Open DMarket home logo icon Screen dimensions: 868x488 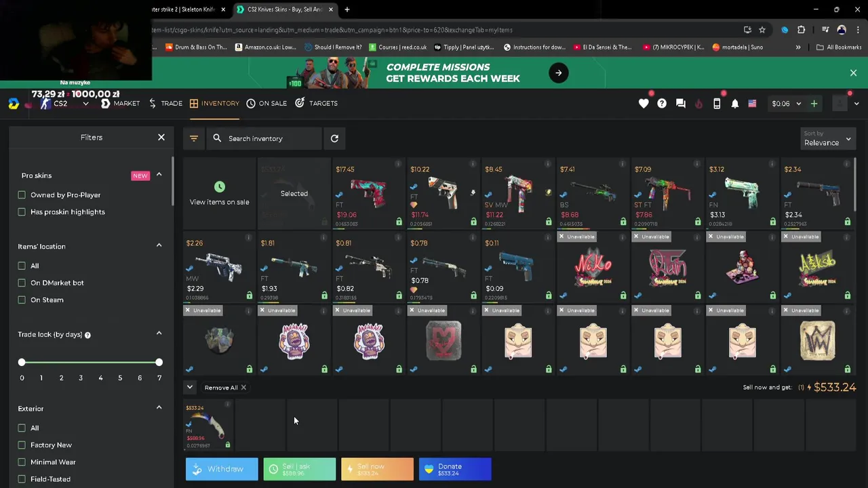click(x=14, y=104)
